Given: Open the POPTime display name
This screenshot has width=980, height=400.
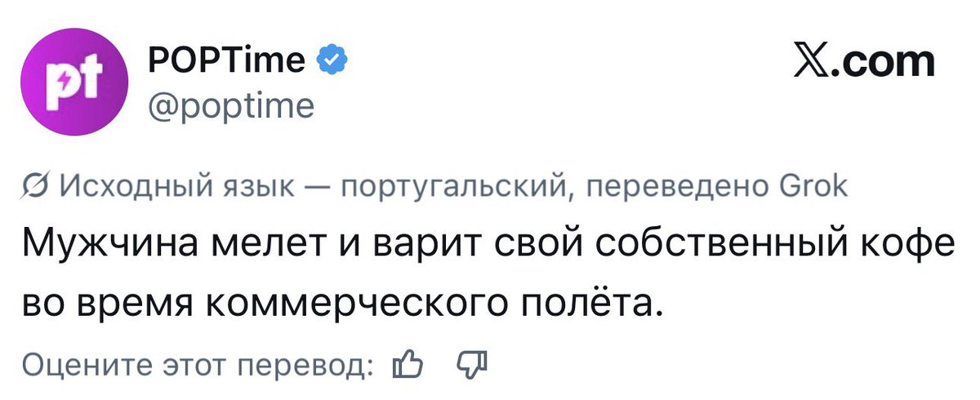Looking at the screenshot, I should 227,60.
